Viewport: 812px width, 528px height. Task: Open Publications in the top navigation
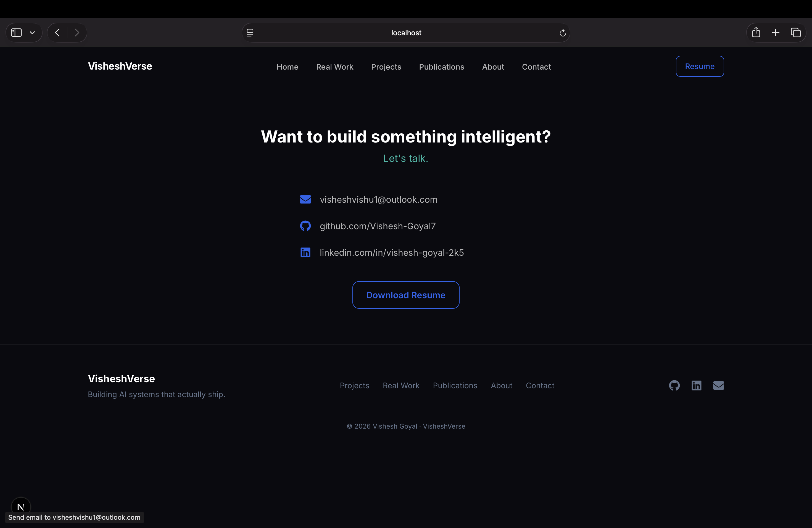[x=441, y=67]
